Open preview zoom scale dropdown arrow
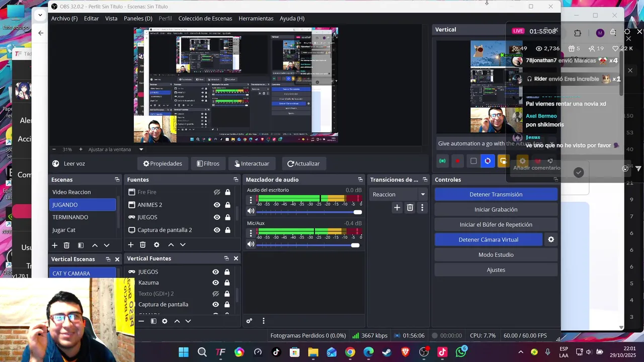644x362 pixels. tap(141, 149)
